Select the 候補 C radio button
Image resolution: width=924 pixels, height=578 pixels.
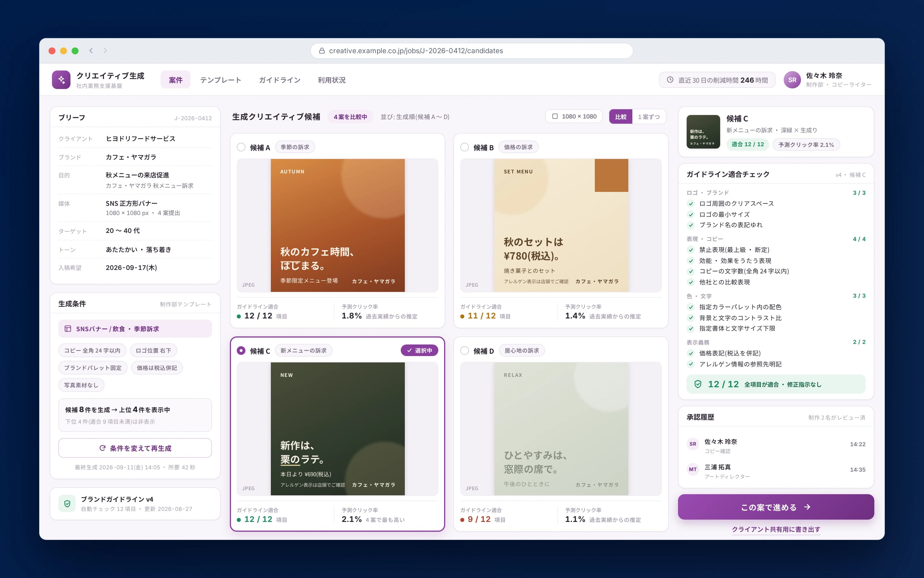[x=241, y=351]
